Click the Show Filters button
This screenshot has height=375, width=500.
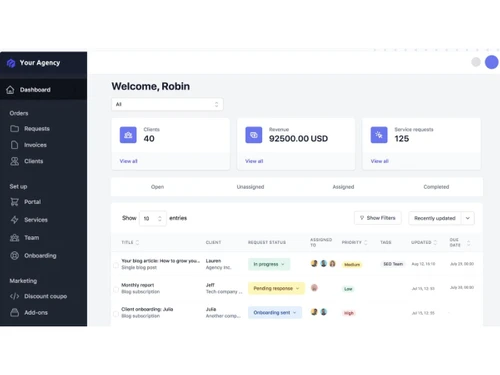(x=378, y=218)
